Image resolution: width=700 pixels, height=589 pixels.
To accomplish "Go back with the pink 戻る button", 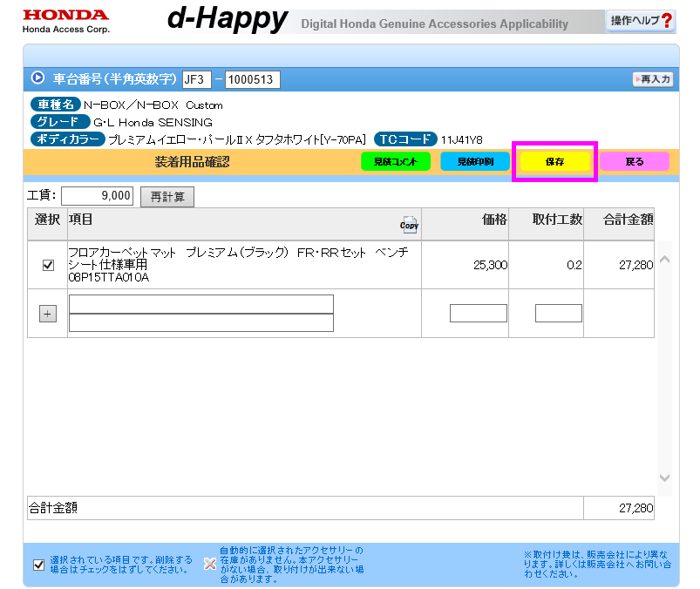I will point(635,161).
